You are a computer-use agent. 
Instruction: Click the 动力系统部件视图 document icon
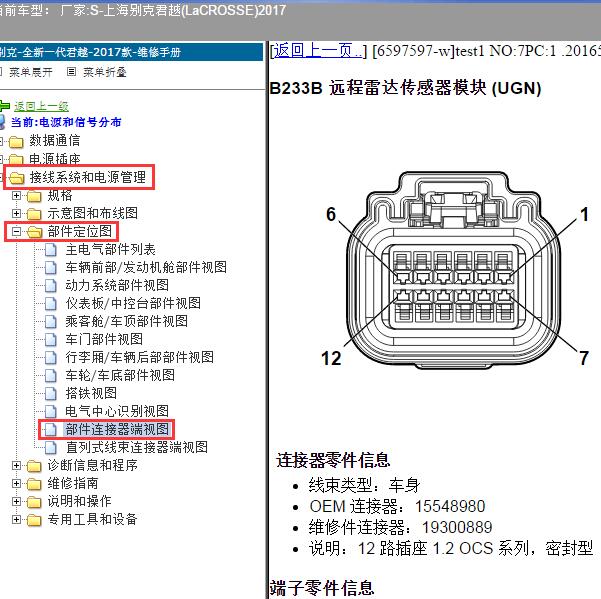[51, 286]
